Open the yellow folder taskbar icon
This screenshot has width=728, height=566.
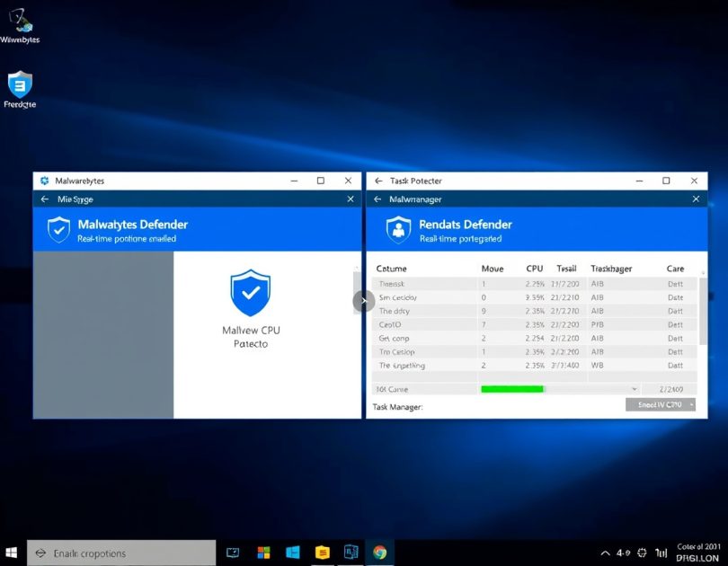pyautogui.click(x=323, y=553)
